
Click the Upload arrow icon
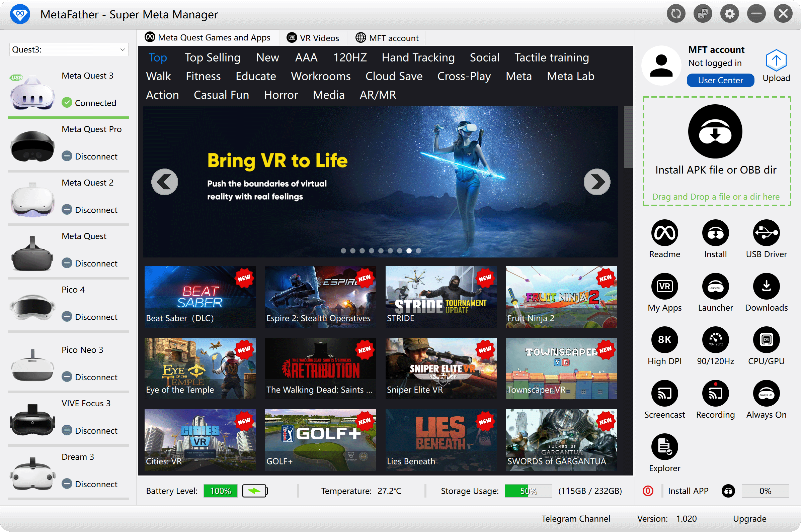click(776, 61)
